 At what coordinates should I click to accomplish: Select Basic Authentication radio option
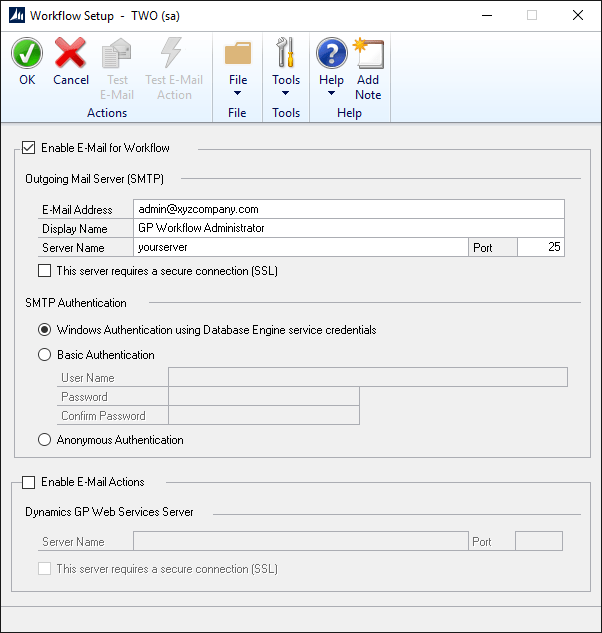[44, 354]
